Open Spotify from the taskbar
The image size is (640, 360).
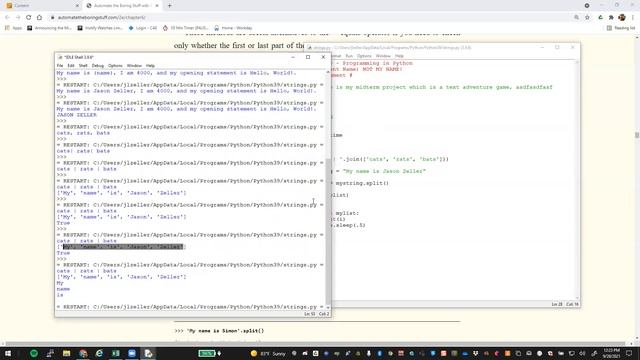[x=34, y=353]
